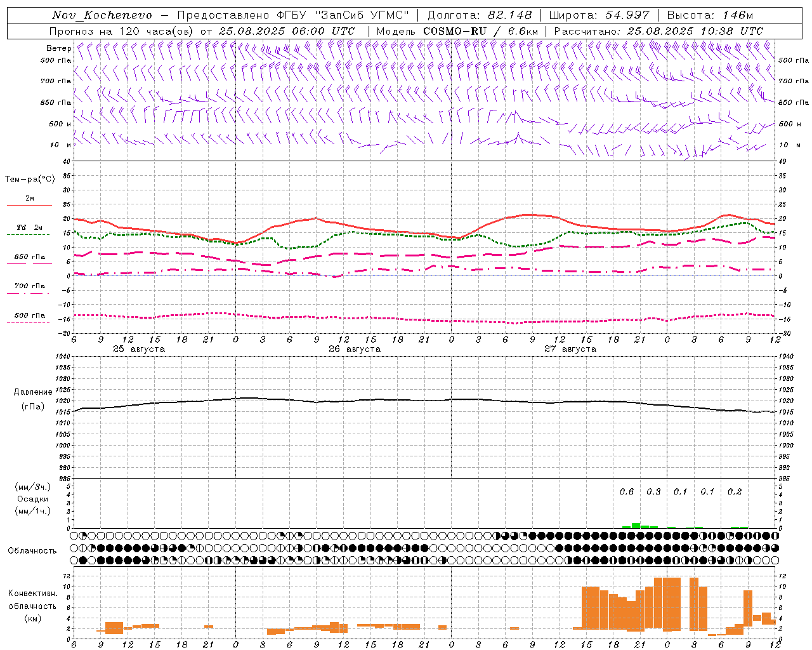Click the model label COSMO-RU / 6.6км
This screenshot has height=650, width=812.
pyautogui.click(x=481, y=31)
